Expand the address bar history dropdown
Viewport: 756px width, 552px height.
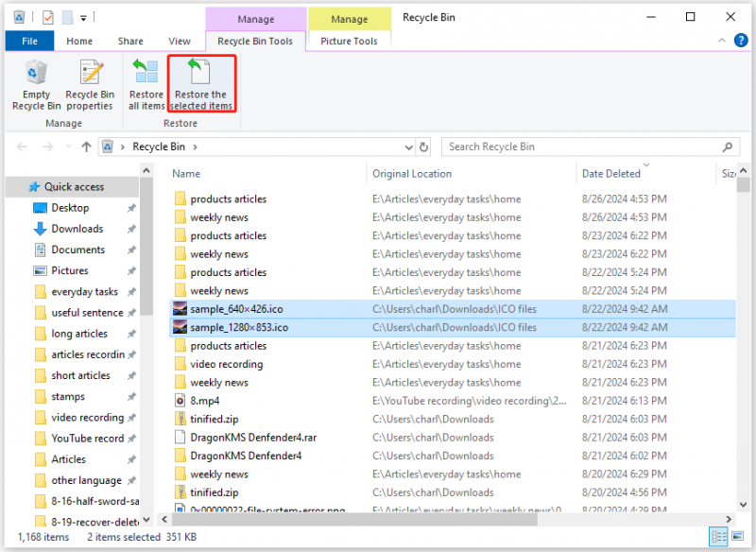pos(409,147)
